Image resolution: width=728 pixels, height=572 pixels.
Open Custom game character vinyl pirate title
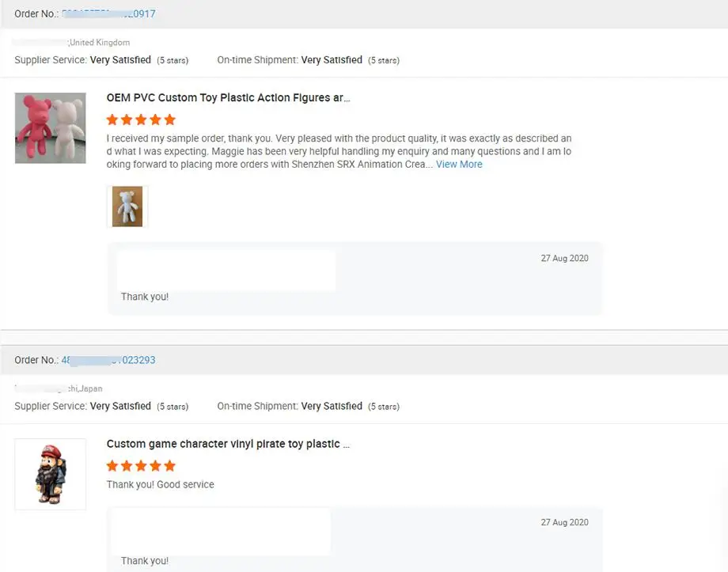point(228,444)
